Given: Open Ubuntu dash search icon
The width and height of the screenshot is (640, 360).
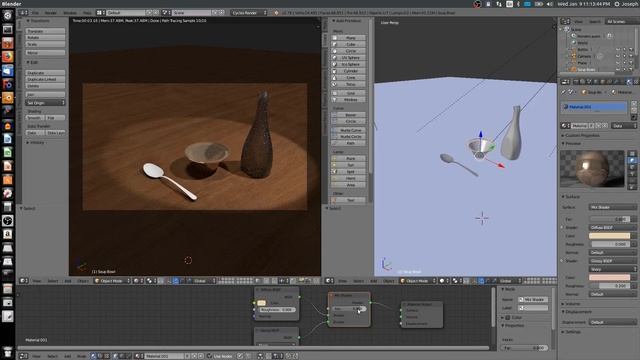Looking at the screenshot, I should (x=7, y=16).
